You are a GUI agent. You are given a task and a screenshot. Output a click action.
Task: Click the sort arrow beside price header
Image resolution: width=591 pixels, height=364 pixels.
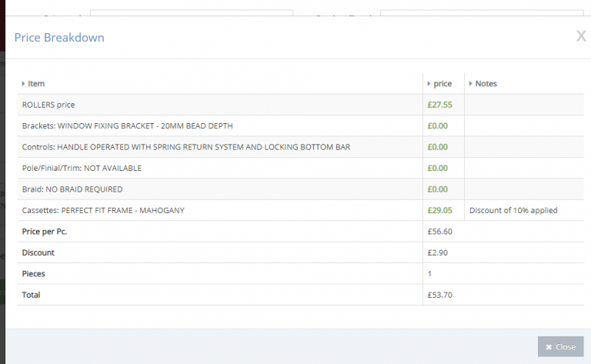click(429, 83)
